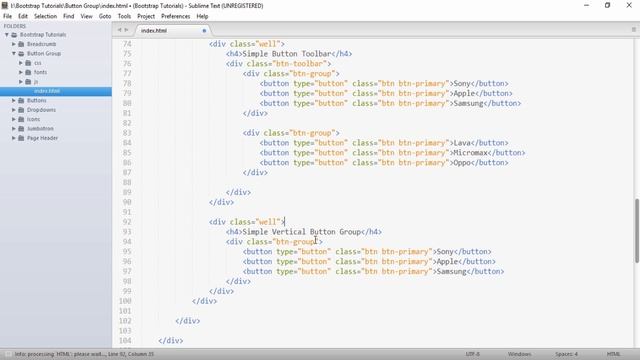Click the tab history back arrow
640x360 pixels.
119,30
